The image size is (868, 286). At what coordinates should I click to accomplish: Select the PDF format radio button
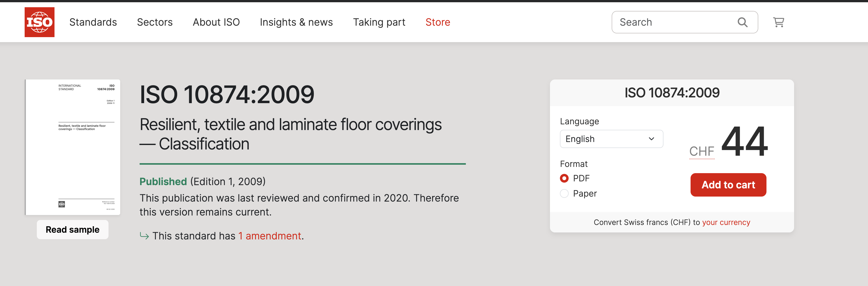pos(564,178)
